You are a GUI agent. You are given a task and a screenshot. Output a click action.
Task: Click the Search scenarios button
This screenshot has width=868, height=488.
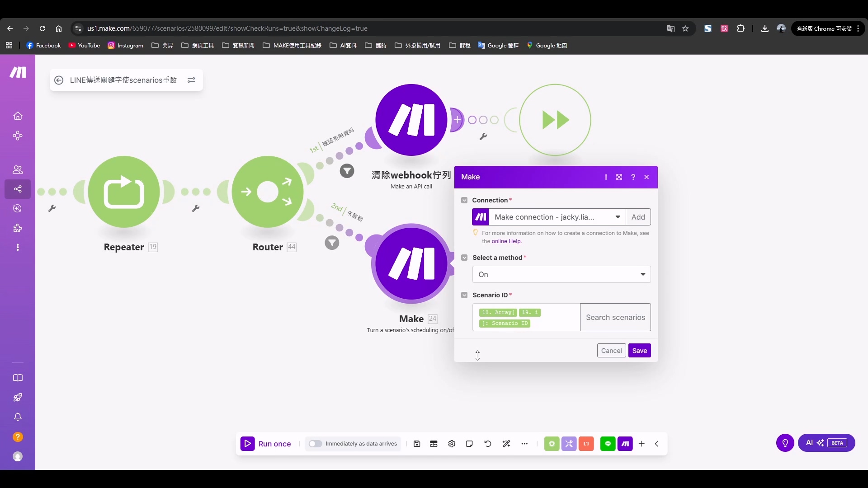coord(615,317)
